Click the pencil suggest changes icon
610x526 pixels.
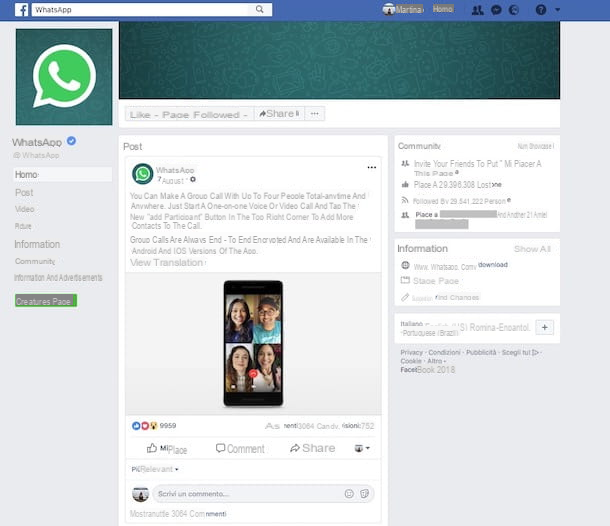[405, 297]
